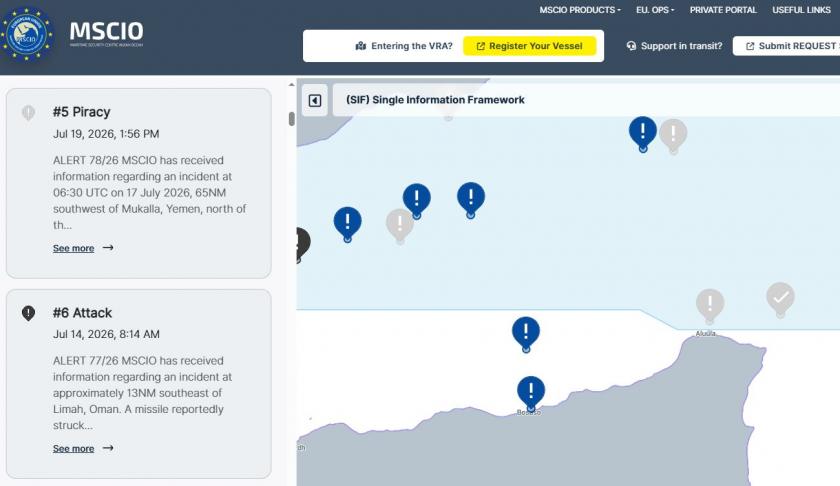
Task: Open the MSCIO PRODUCTS dropdown menu
Action: pyautogui.click(x=580, y=10)
